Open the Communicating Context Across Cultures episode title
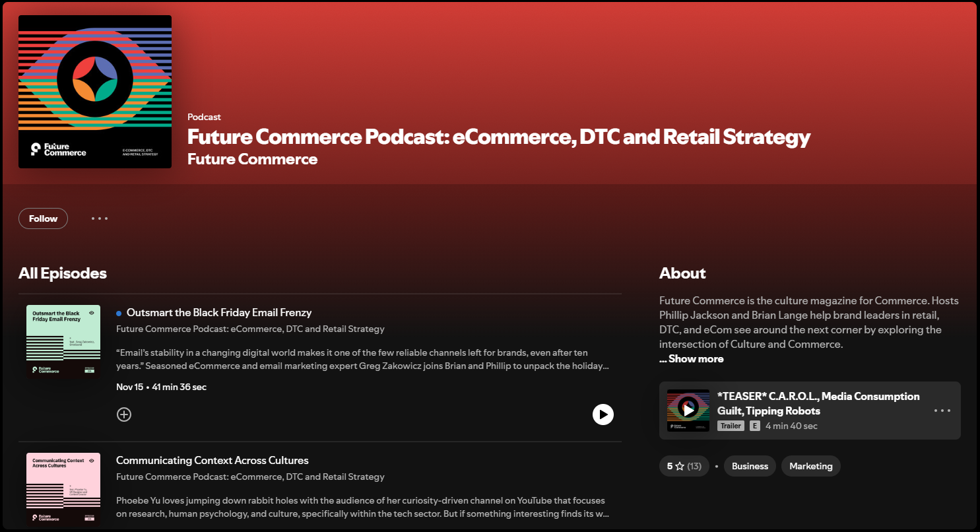This screenshot has width=980, height=532. (x=212, y=460)
